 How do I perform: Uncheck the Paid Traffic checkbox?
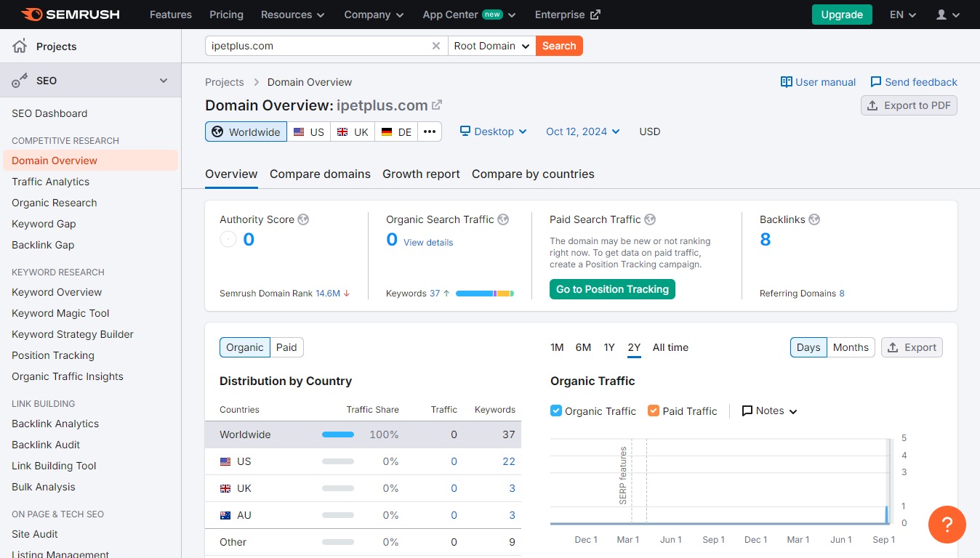pos(654,411)
